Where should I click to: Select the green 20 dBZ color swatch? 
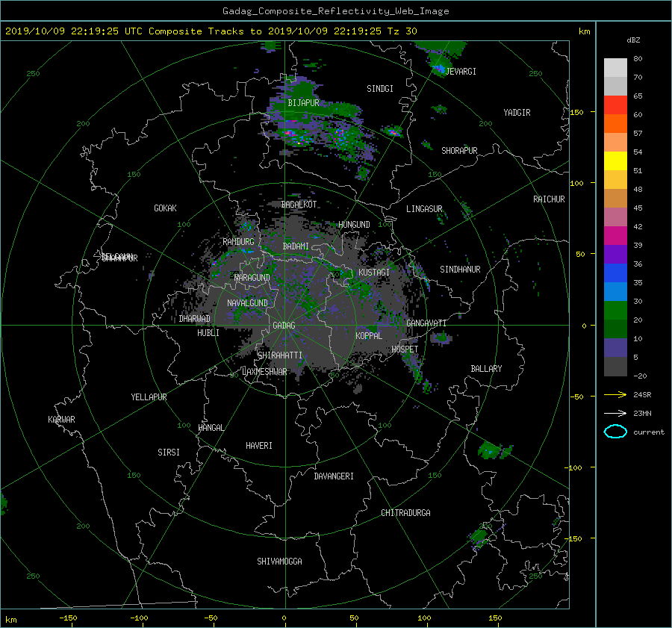(615, 310)
